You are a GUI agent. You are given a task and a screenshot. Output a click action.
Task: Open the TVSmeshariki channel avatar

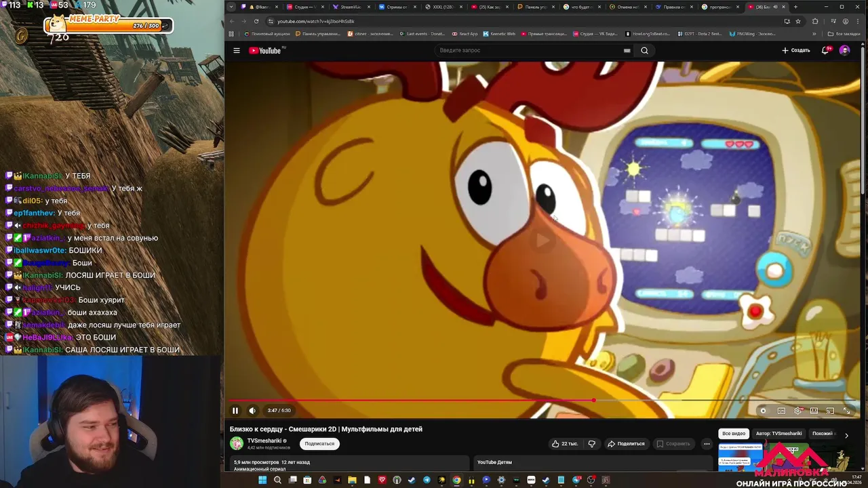click(237, 444)
